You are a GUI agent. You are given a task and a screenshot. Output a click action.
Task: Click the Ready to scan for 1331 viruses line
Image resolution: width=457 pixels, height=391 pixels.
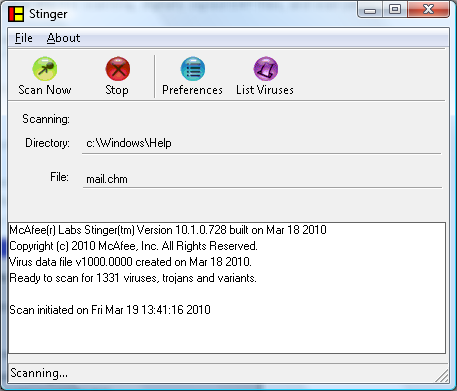(x=133, y=278)
